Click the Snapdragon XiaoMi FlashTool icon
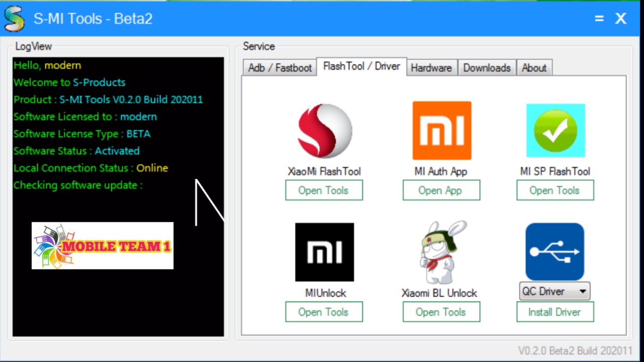Image resolution: width=644 pixels, height=362 pixels. coord(324,130)
